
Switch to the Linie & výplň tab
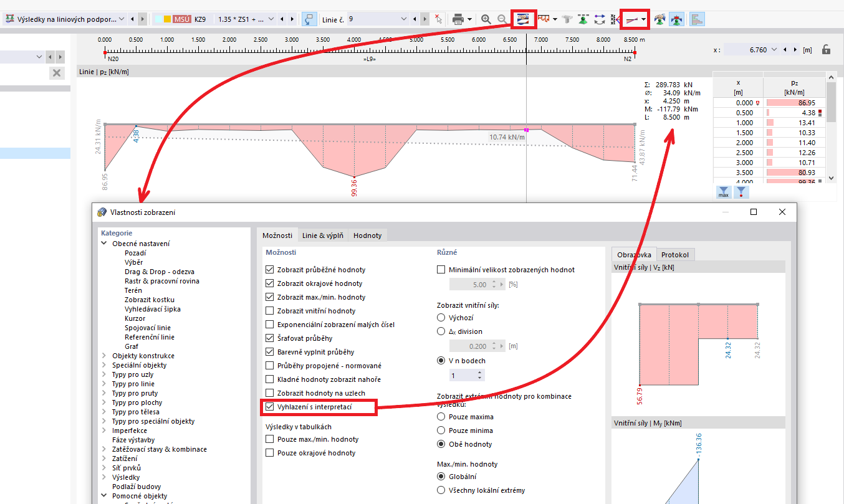[x=323, y=235]
